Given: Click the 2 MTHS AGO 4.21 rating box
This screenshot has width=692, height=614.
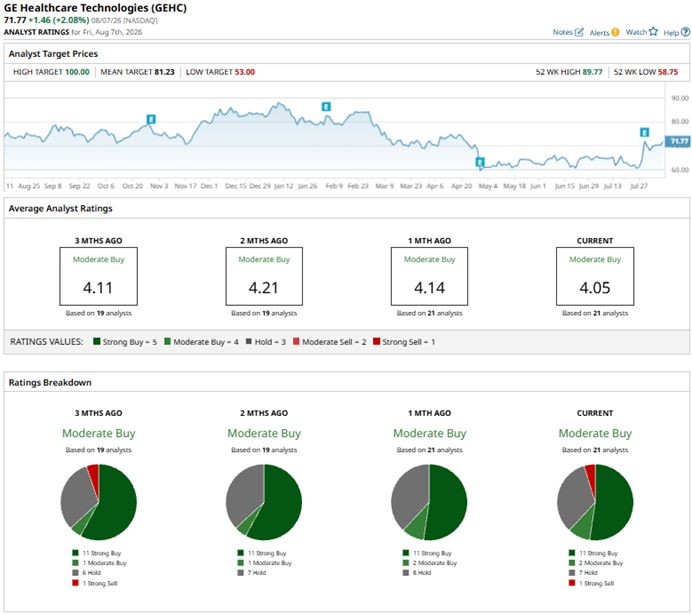Looking at the screenshot, I should pos(264,276).
